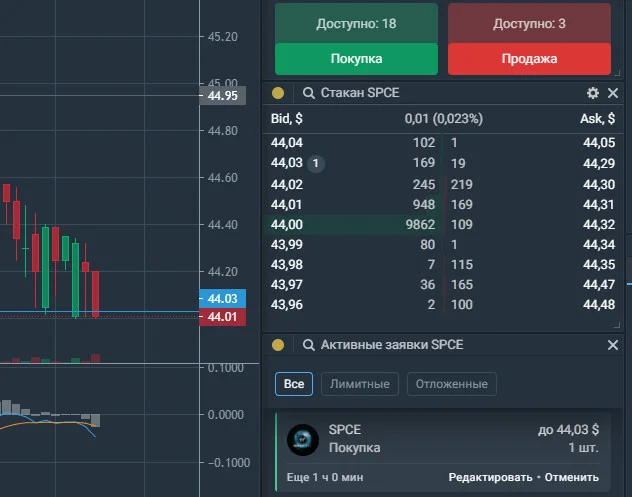
Task: Click ask volume 219 in order book
Action: coord(462,185)
